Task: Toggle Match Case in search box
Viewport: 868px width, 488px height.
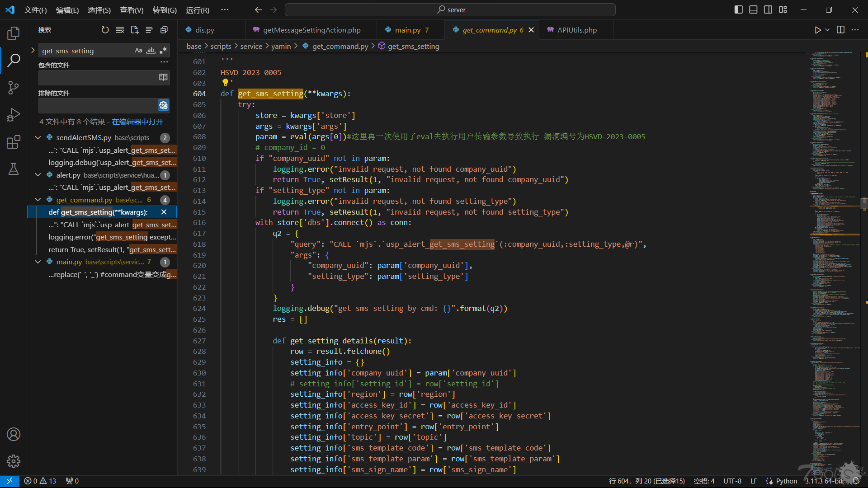Action: (138, 50)
